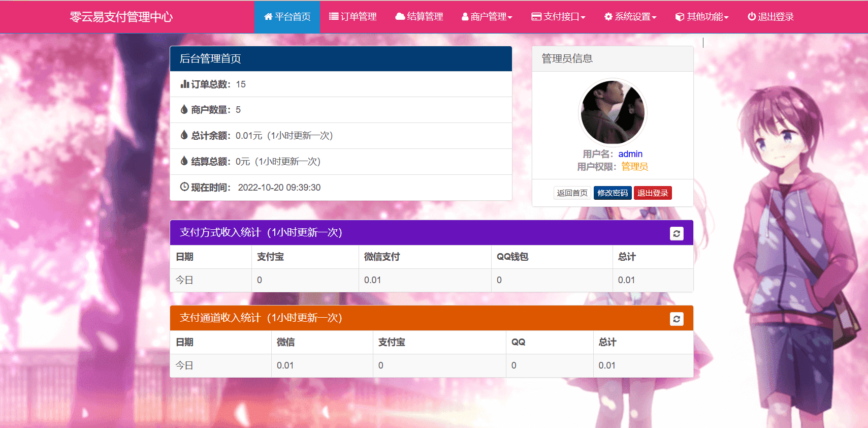The width and height of the screenshot is (868, 428).
Task: Click the clock icon beside 现在时间
Action: click(x=184, y=187)
